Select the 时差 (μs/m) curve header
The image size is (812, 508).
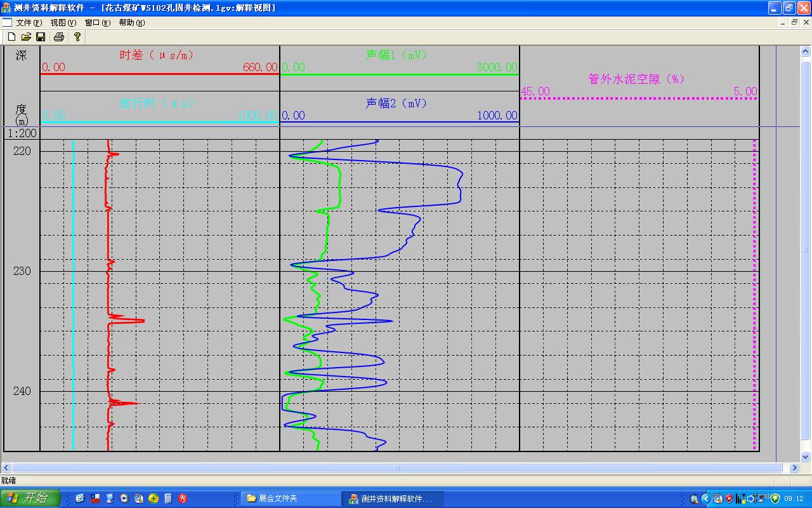coord(157,55)
